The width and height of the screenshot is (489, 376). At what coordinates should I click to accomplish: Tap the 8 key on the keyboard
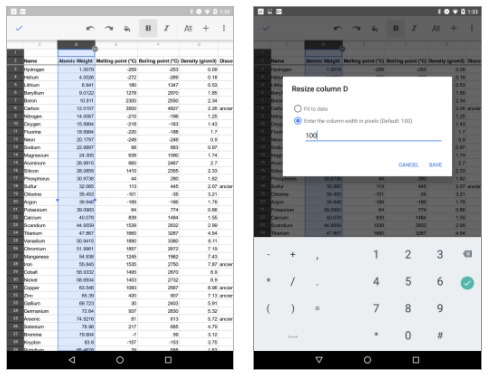[x=408, y=308]
